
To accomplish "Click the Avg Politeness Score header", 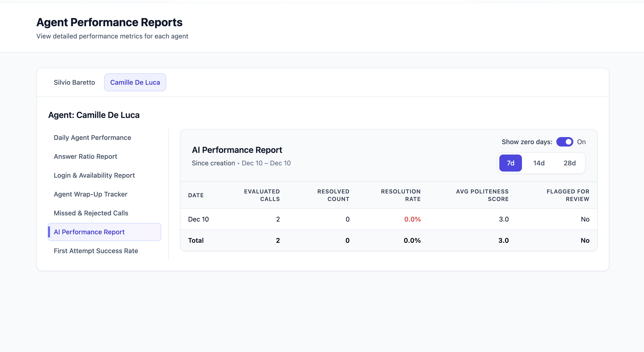I will (482, 195).
